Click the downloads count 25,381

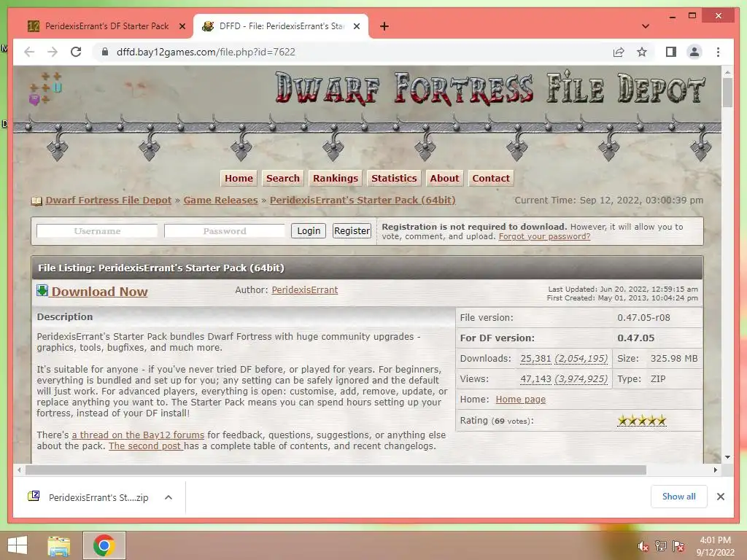click(x=535, y=359)
